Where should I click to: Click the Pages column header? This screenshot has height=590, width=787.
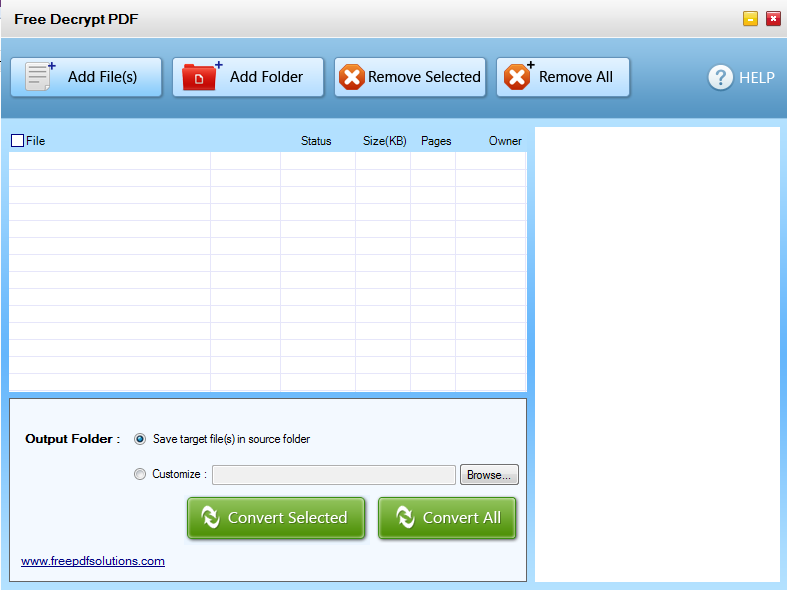436,141
